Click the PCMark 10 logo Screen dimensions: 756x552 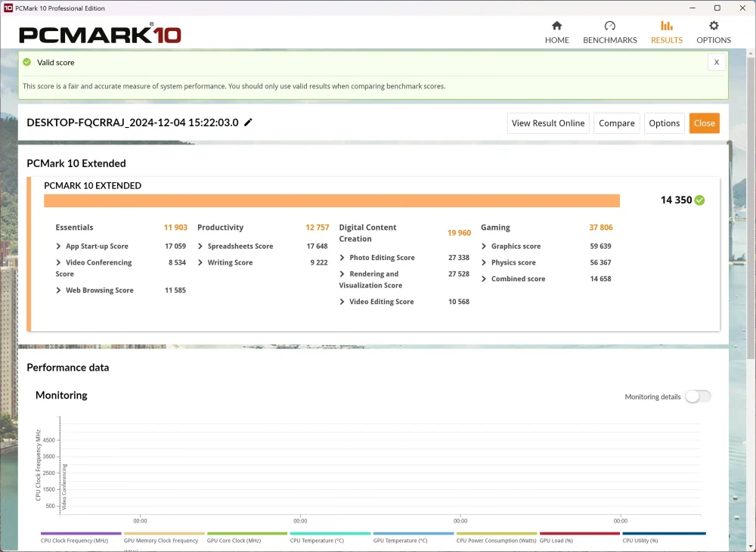100,34
